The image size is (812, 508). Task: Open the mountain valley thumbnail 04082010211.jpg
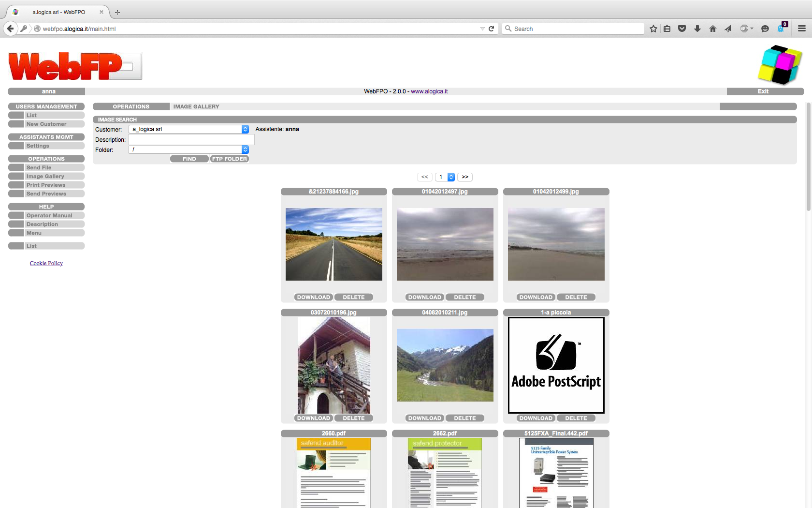[445, 365]
